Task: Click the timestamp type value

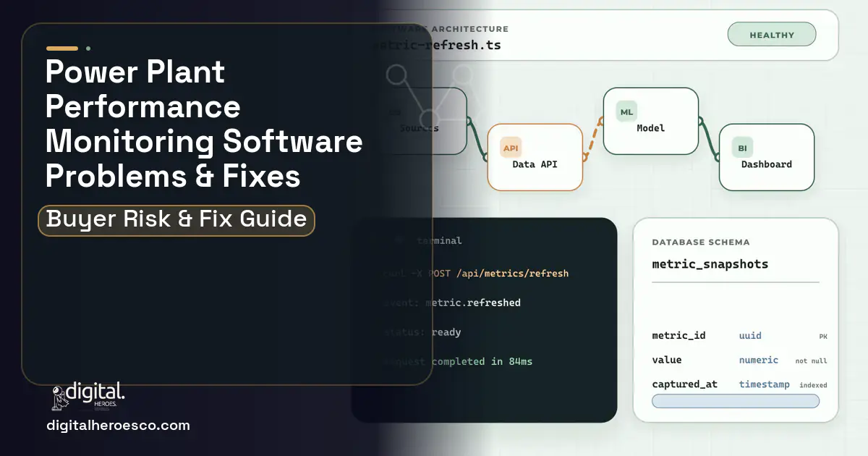Action: 764,384
